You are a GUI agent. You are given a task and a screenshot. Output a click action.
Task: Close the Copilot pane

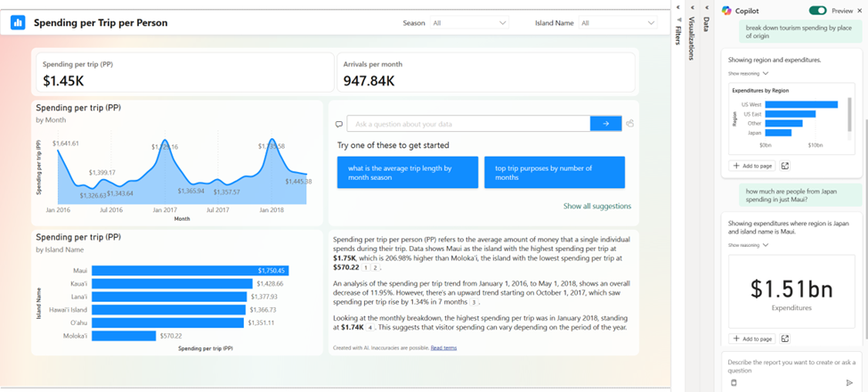pos(859,11)
